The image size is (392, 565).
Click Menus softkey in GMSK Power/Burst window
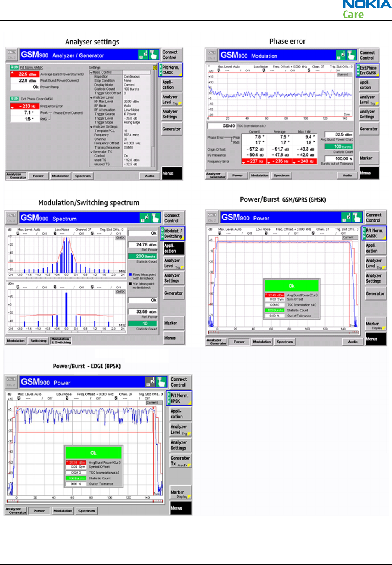375,339
